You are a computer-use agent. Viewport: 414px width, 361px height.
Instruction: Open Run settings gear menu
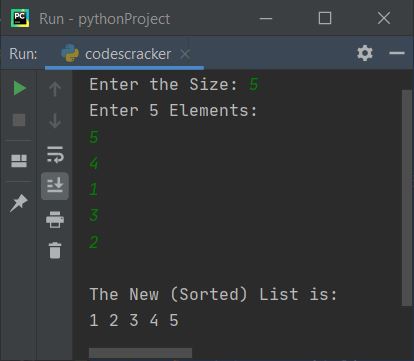(x=365, y=53)
